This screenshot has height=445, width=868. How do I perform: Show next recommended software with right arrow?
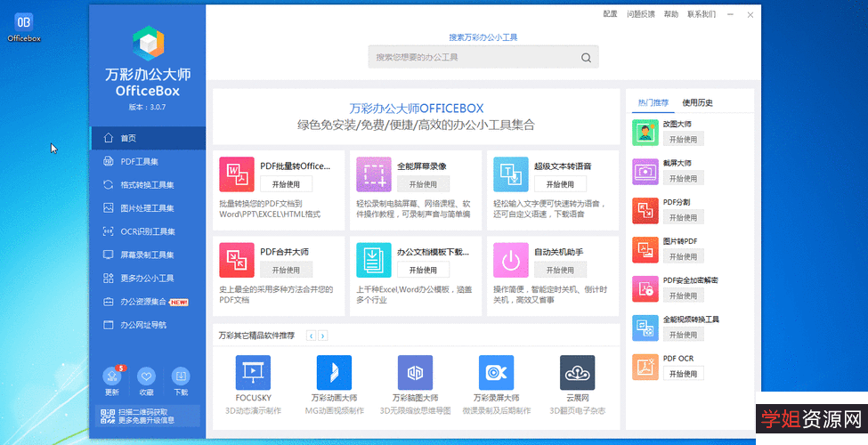coord(323,336)
